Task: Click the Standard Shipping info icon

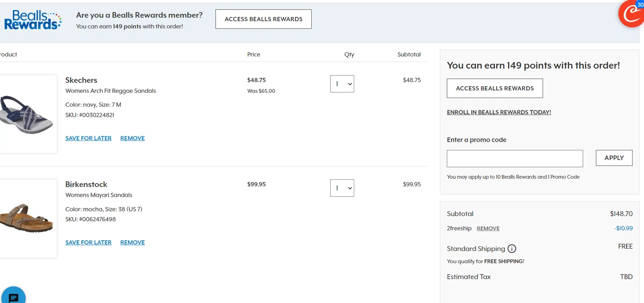Action: pos(512,249)
